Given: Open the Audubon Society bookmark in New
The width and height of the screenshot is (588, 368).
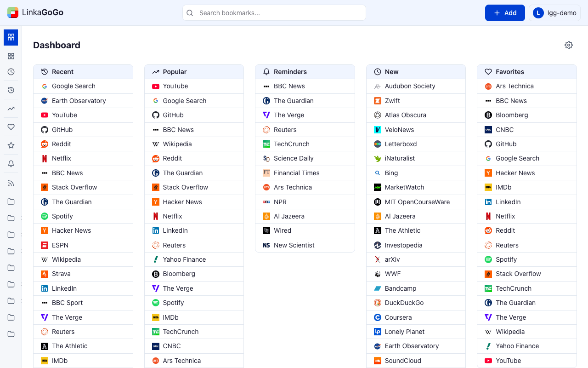Looking at the screenshot, I should click(x=410, y=86).
